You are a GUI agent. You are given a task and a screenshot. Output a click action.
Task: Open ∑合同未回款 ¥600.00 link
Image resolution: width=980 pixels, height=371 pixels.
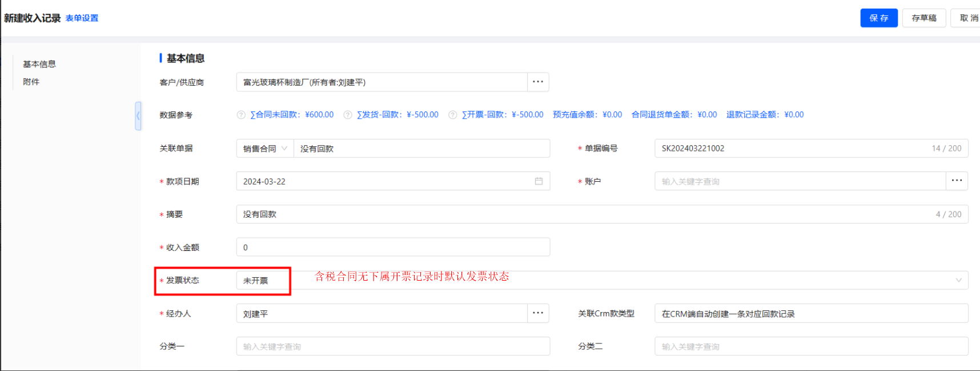tap(292, 115)
